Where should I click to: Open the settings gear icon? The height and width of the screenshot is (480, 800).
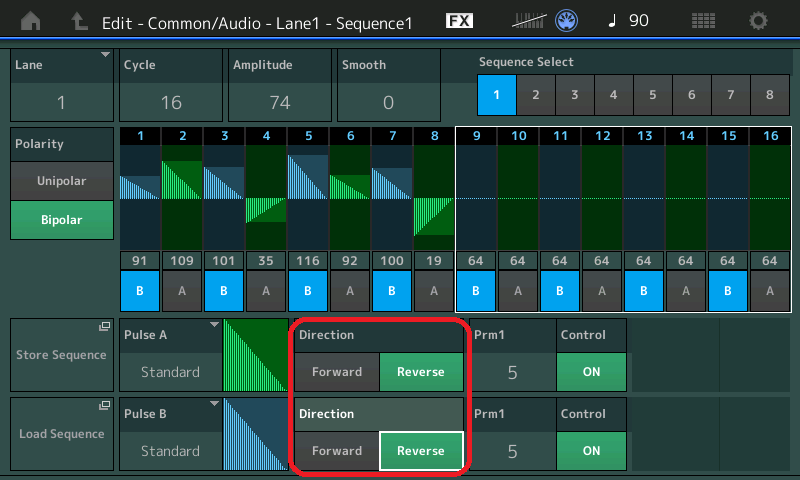pos(759,21)
